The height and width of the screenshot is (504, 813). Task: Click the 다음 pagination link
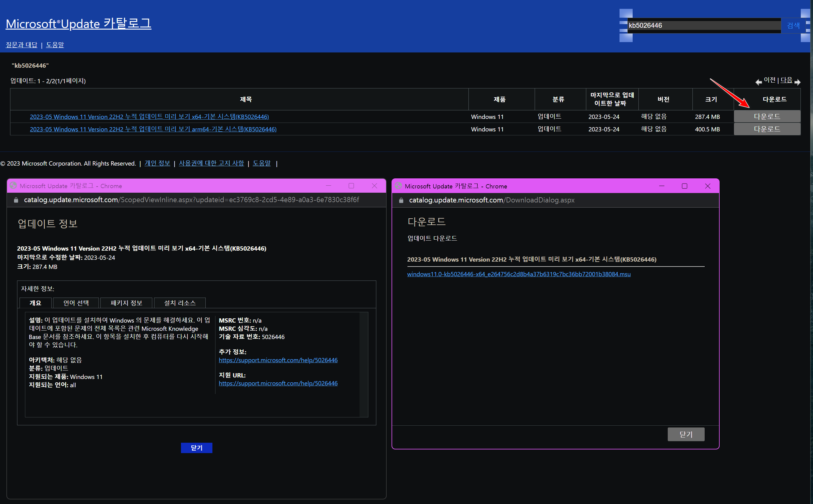click(x=786, y=80)
